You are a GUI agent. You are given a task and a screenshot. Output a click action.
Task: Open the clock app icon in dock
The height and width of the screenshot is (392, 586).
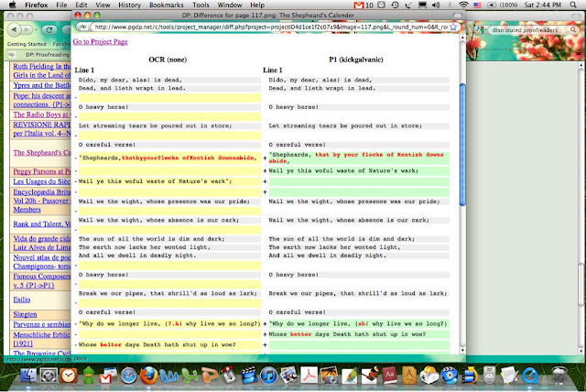(x=69, y=376)
